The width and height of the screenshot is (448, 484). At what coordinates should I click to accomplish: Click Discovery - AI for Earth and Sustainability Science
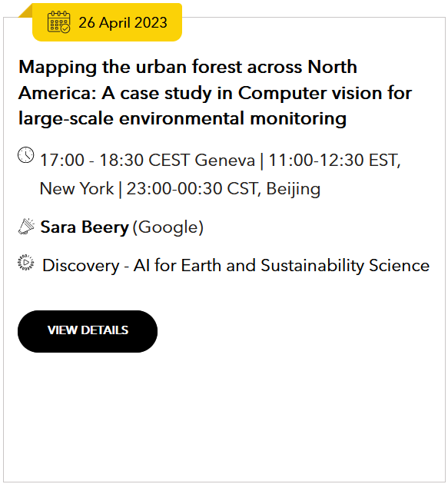[236, 266]
